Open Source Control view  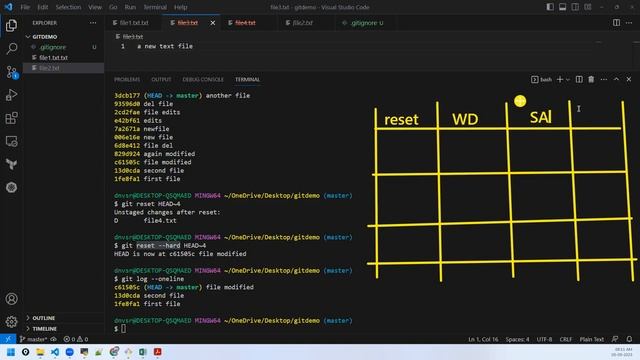11,72
